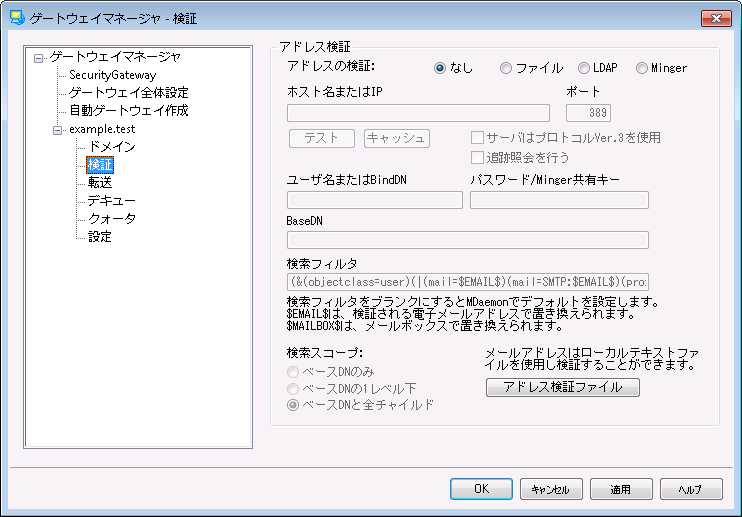Open the デキュー tree item
The height and width of the screenshot is (517, 742).
coord(112,201)
